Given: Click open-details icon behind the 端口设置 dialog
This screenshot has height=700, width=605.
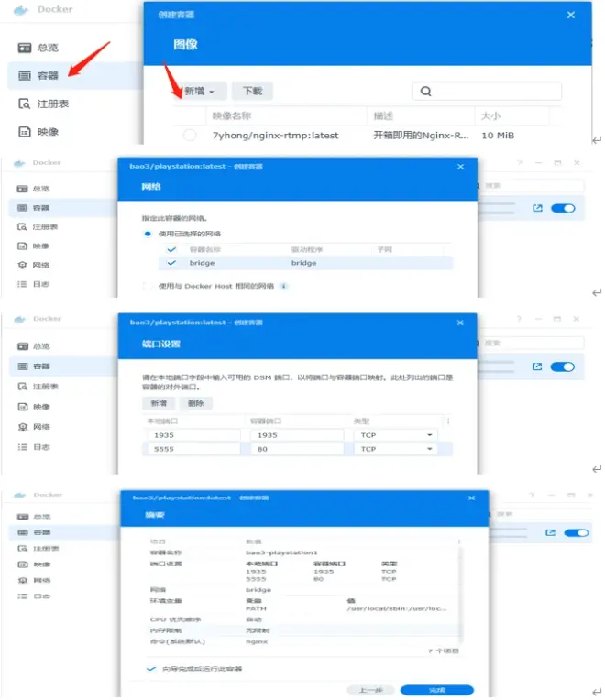Looking at the screenshot, I should [x=537, y=367].
